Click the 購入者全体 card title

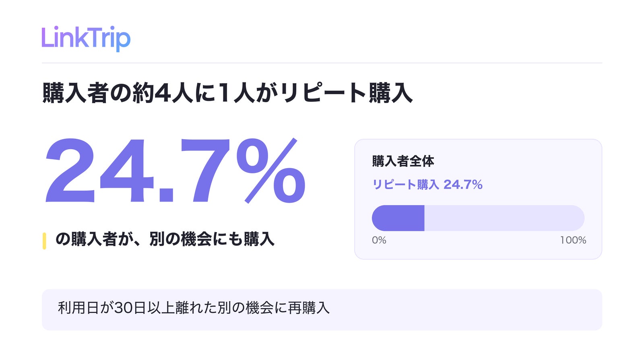pos(403,161)
